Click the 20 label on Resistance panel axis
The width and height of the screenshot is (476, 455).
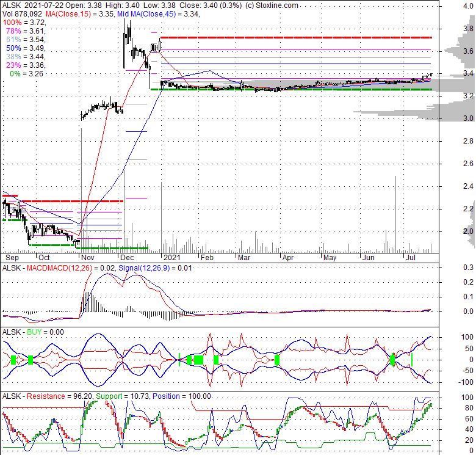[470, 440]
